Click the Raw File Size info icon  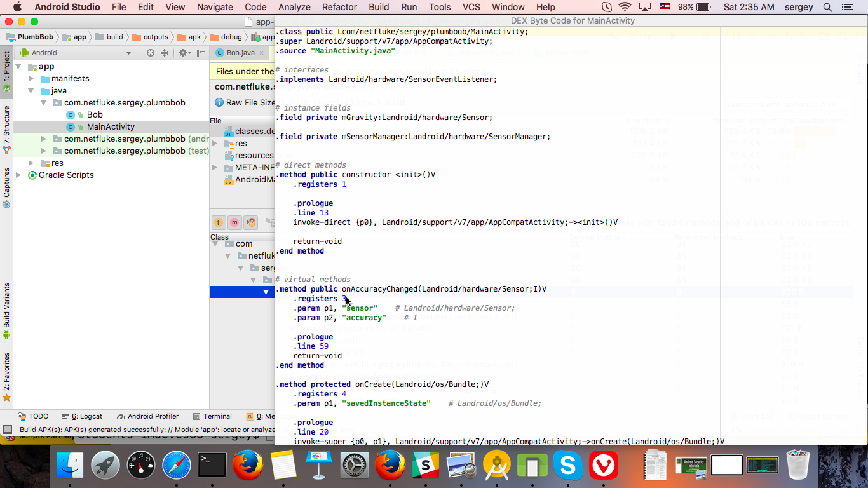[219, 102]
